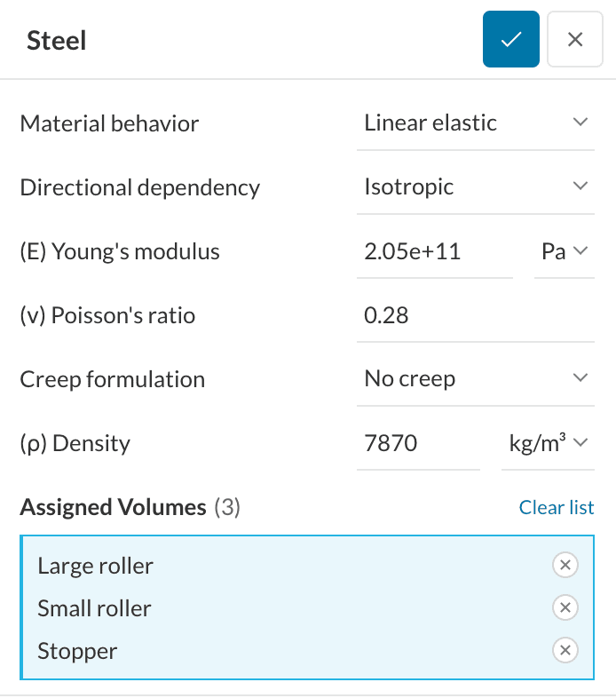Image resolution: width=616 pixels, height=698 pixels.
Task: Click the Material behavior label
Action: coord(109,123)
